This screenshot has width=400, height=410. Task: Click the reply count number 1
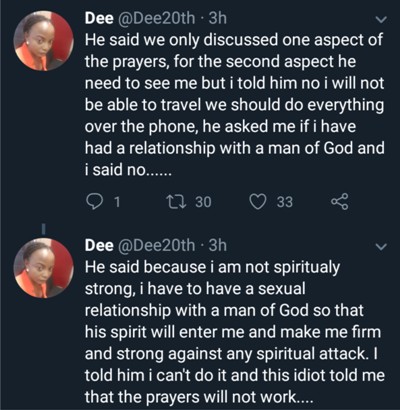click(116, 202)
